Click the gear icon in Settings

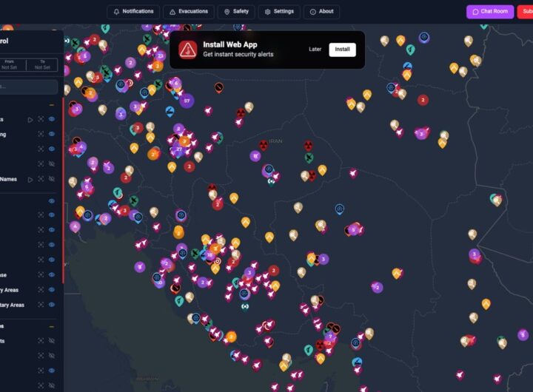(267, 12)
